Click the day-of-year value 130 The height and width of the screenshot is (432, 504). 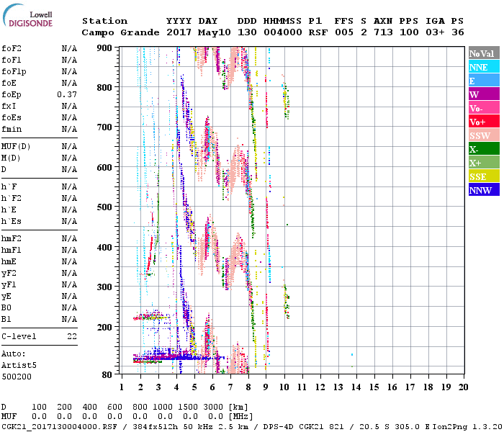247,32
